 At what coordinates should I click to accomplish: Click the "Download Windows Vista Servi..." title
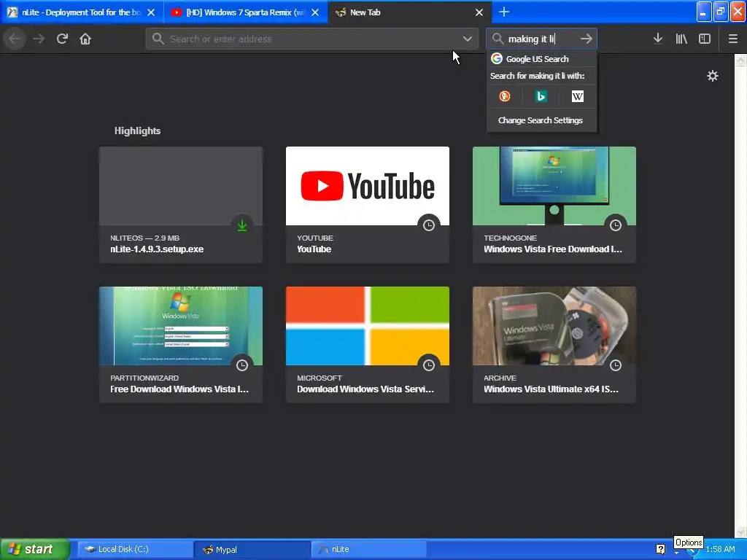coord(365,389)
